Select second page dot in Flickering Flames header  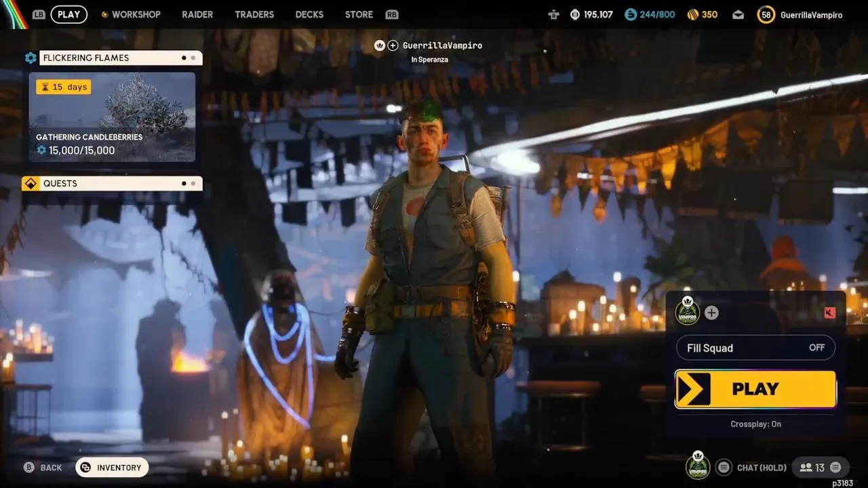tap(193, 58)
